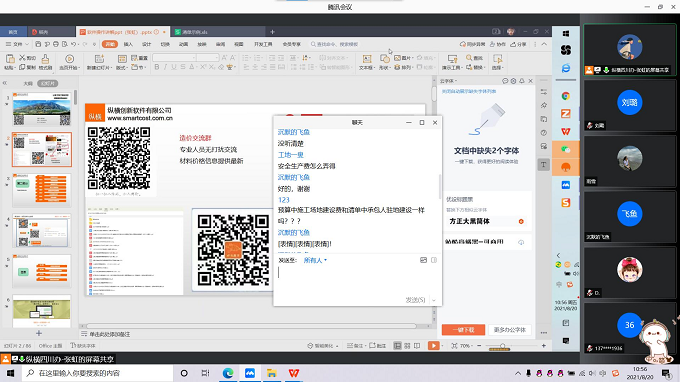Click in the chat message input area
Viewport: 680px width, 382px height.
coord(357,280)
